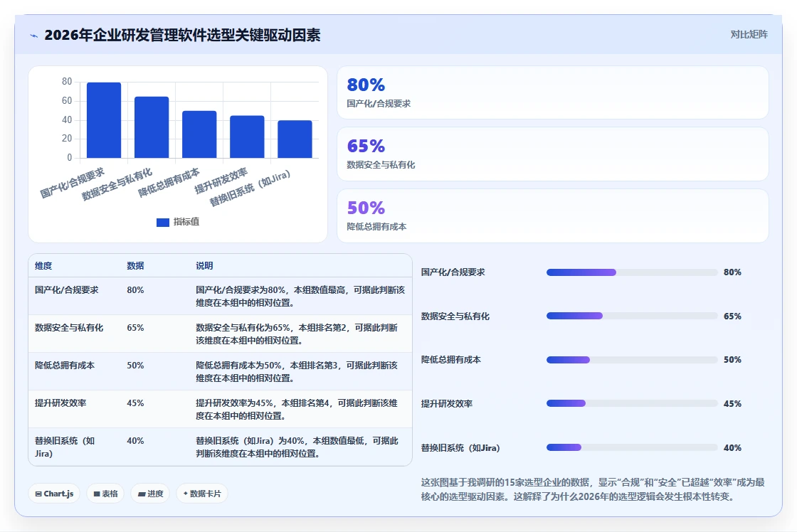This screenshot has height=532, width=797.
Task: Click 降低总拥有成本 label in progress list
Action: click(x=451, y=360)
